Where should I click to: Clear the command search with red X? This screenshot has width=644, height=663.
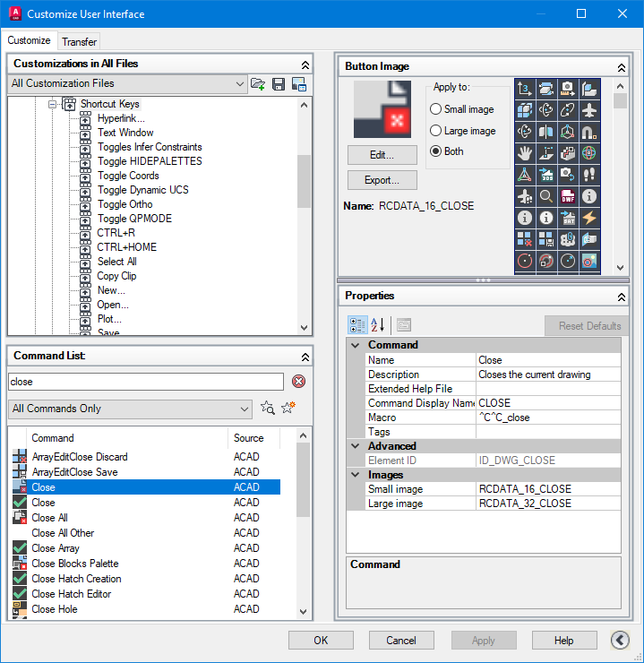[299, 382]
